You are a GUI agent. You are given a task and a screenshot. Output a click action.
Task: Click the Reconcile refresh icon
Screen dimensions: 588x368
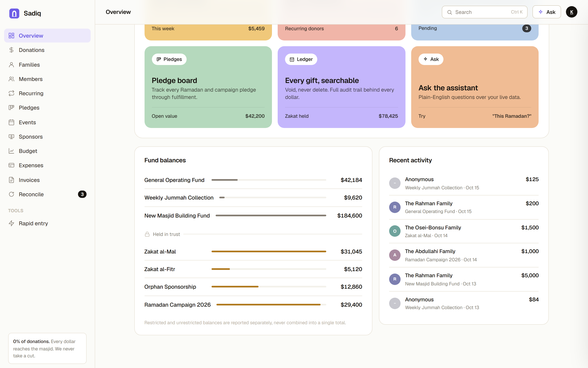[x=11, y=194]
